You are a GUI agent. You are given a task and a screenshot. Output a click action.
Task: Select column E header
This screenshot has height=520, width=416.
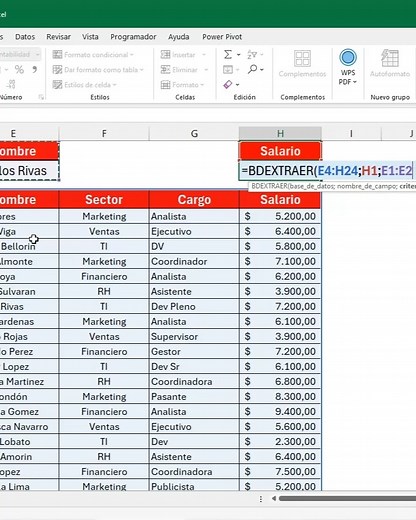click(x=29, y=134)
